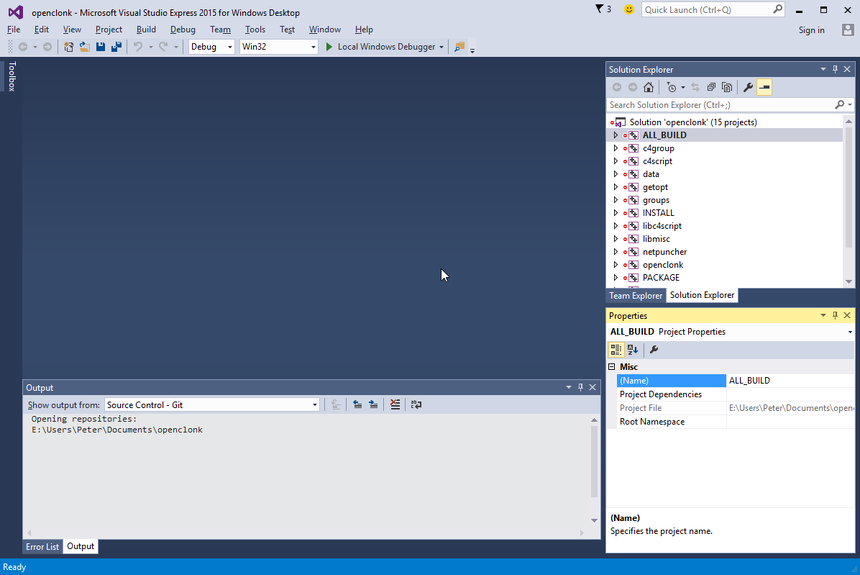The width and height of the screenshot is (860, 575).
Task: Select the libmisc project
Action: click(x=656, y=239)
